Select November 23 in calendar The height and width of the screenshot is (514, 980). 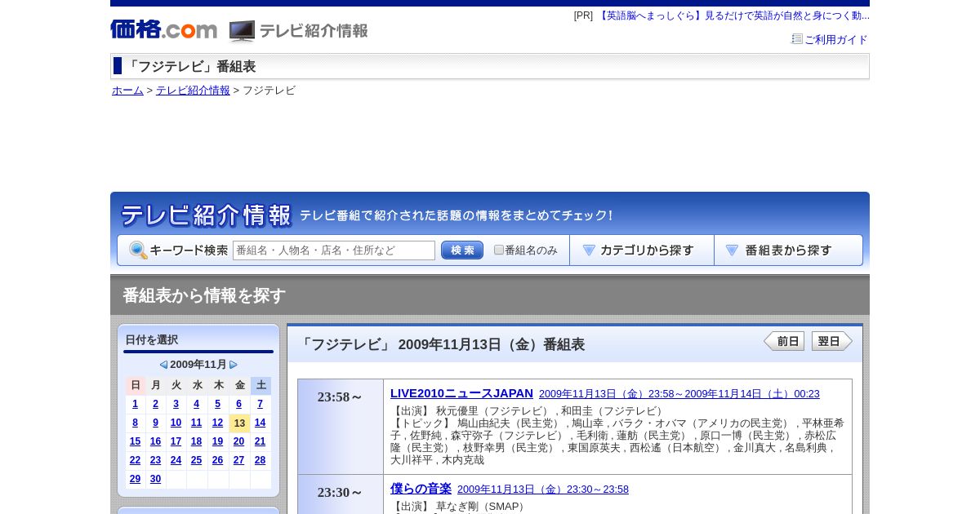click(156, 460)
